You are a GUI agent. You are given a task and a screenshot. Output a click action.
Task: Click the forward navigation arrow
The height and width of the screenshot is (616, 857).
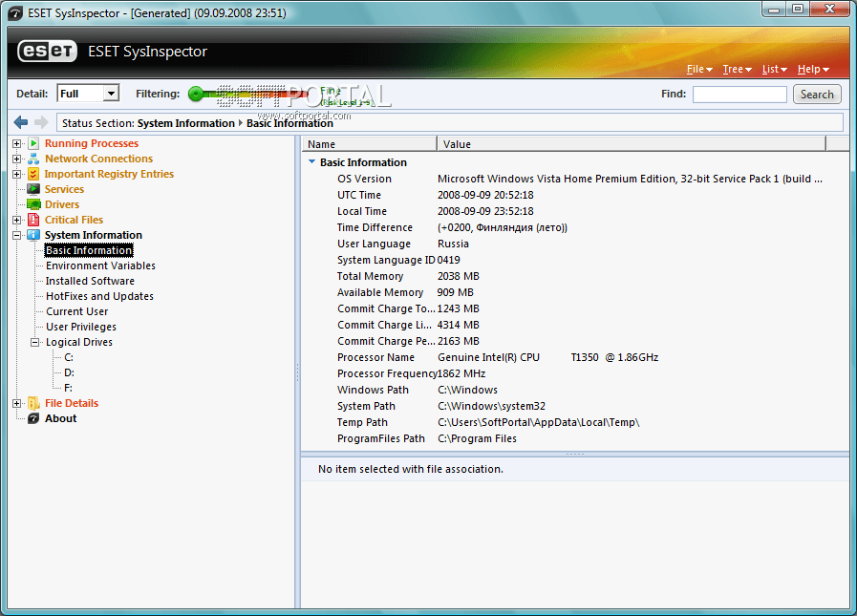pyautogui.click(x=41, y=122)
